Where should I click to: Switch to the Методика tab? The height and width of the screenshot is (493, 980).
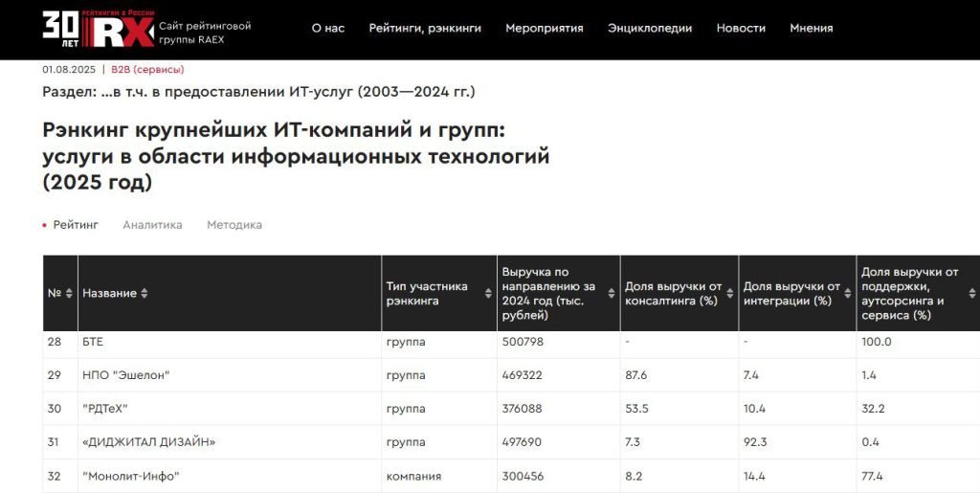pos(234,225)
